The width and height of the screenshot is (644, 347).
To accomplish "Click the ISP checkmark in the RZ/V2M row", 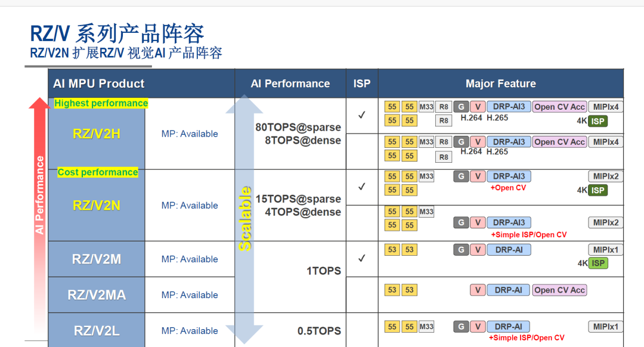I will pyautogui.click(x=362, y=258).
